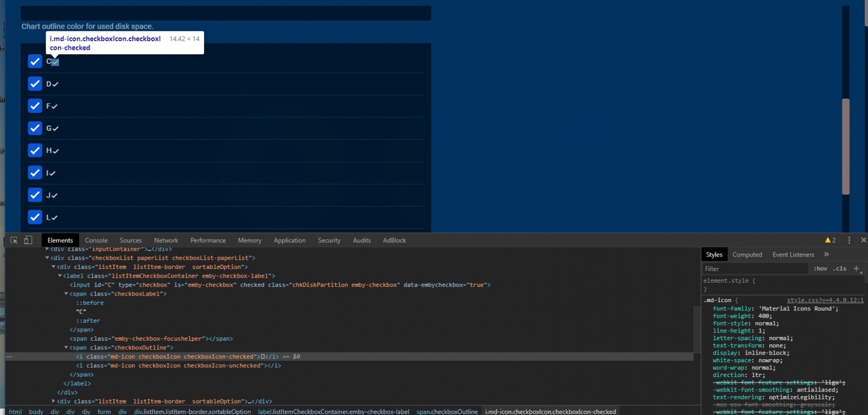Collapse the span checkboxOutline node
The height and width of the screenshot is (415, 868).
(x=66, y=348)
